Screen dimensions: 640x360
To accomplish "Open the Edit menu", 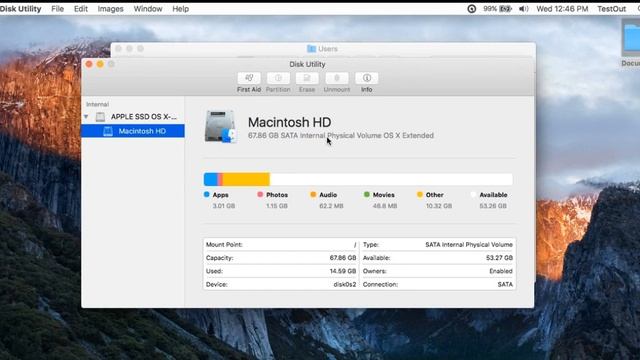I will [x=80, y=9].
